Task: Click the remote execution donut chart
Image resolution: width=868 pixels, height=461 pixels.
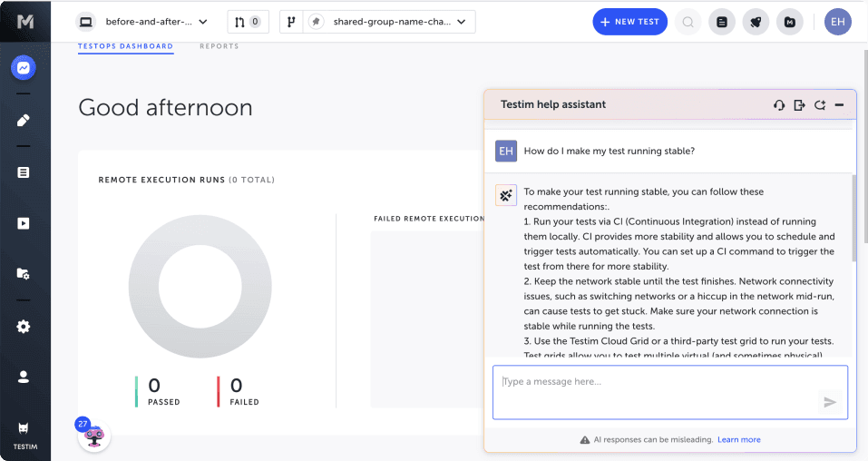Action: click(200, 287)
